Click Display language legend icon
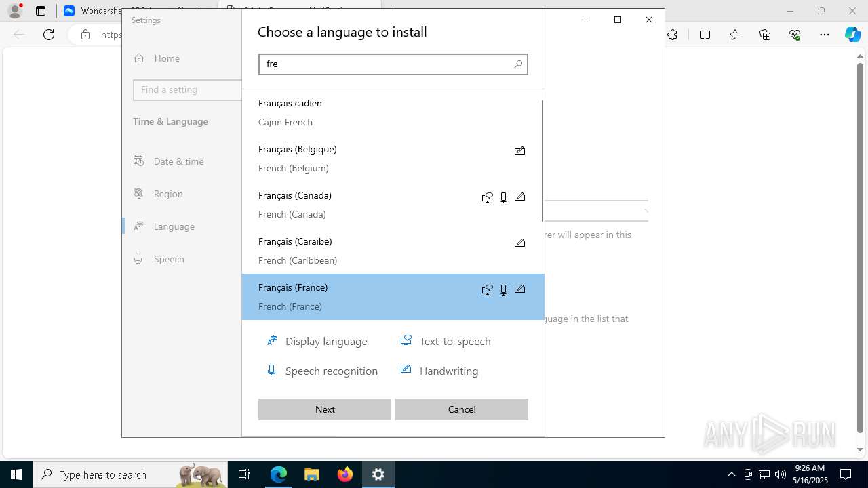 [272, 340]
